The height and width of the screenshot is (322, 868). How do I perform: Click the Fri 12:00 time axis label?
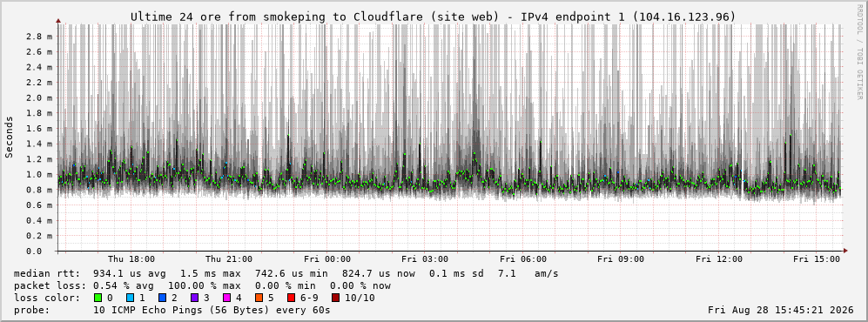[719, 259]
